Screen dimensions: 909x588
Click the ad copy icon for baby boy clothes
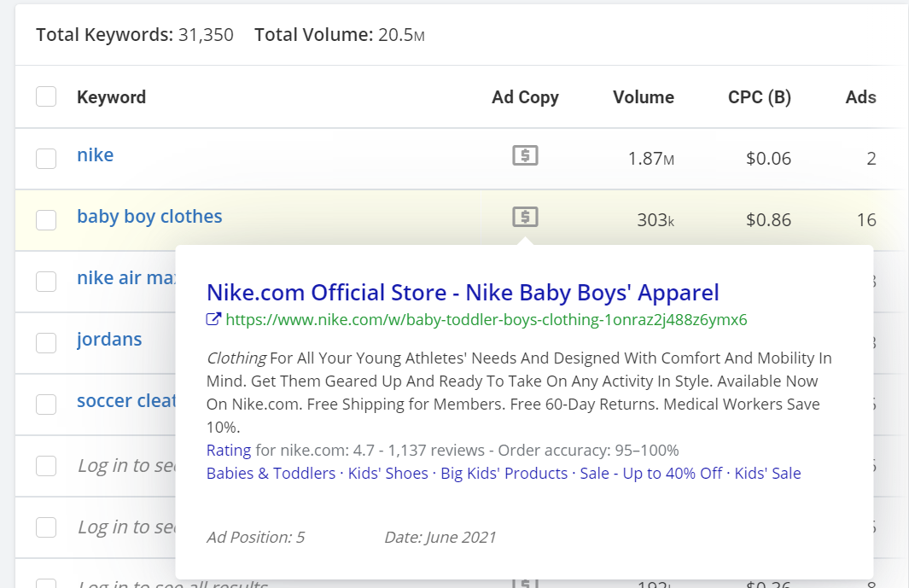pos(525,217)
